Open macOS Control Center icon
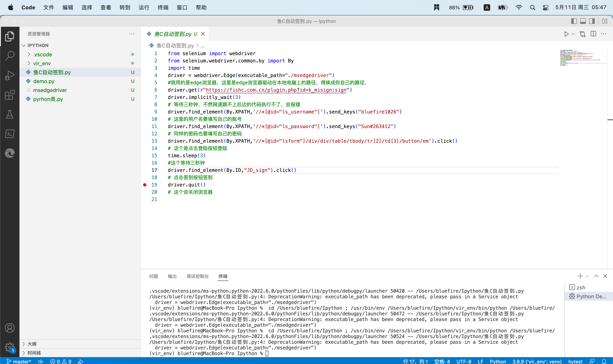 (545, 8)
